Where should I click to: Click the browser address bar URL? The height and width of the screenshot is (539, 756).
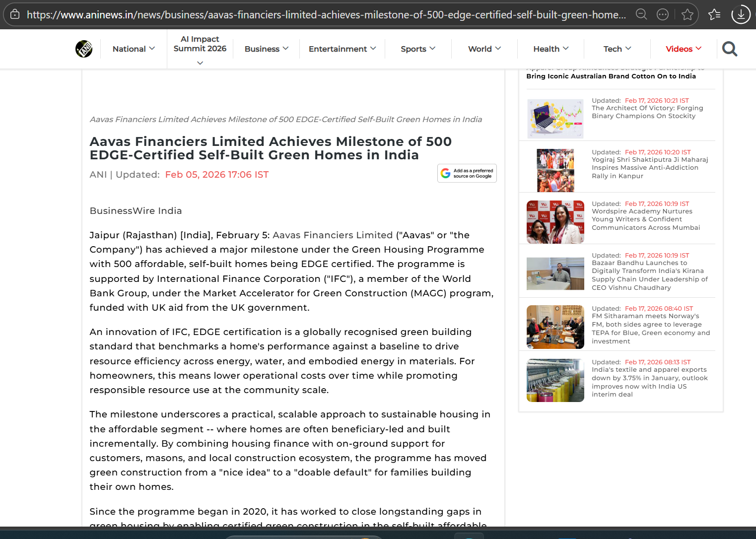click(x=326, y=14)
